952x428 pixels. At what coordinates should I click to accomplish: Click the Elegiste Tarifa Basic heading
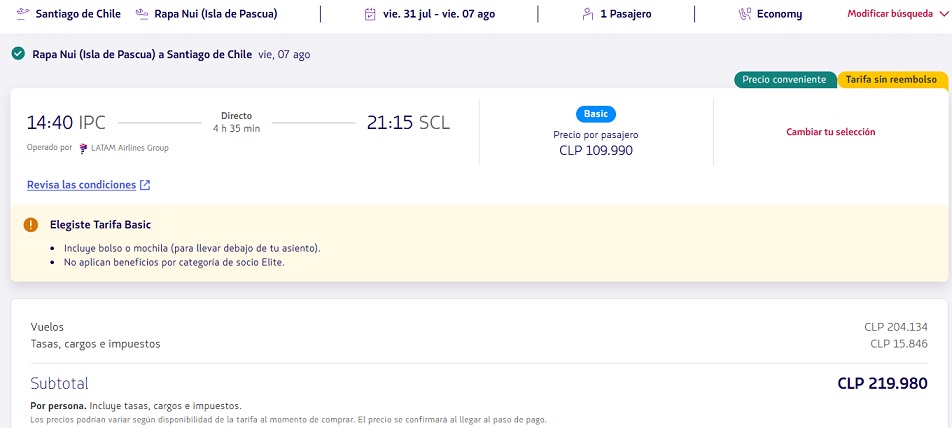[100, 225]
